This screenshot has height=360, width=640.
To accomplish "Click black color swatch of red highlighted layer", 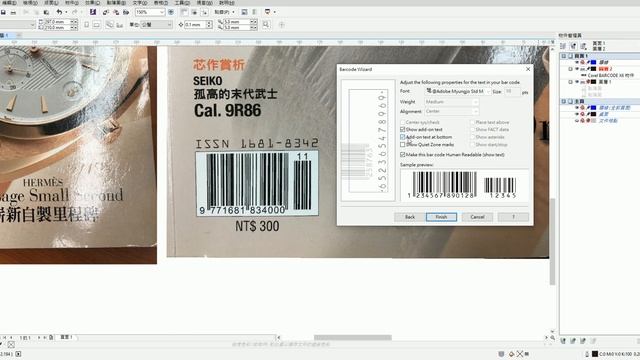I will coord(594,69).
